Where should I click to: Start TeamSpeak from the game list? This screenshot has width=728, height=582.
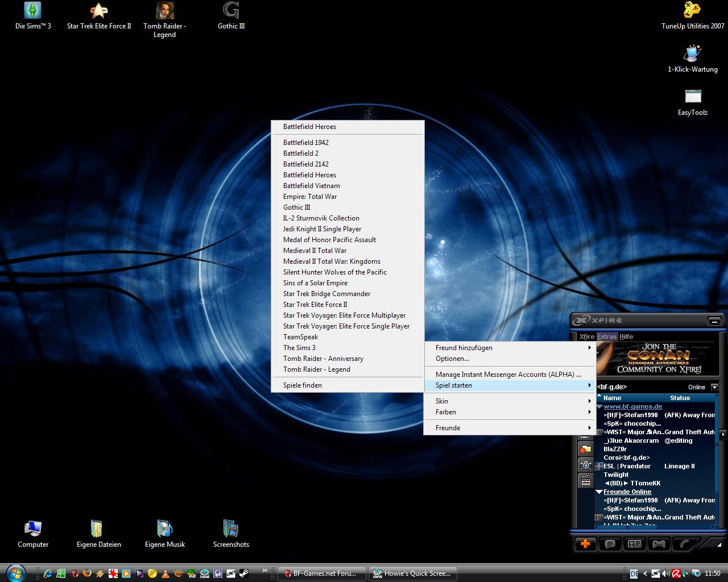[348, 337]
